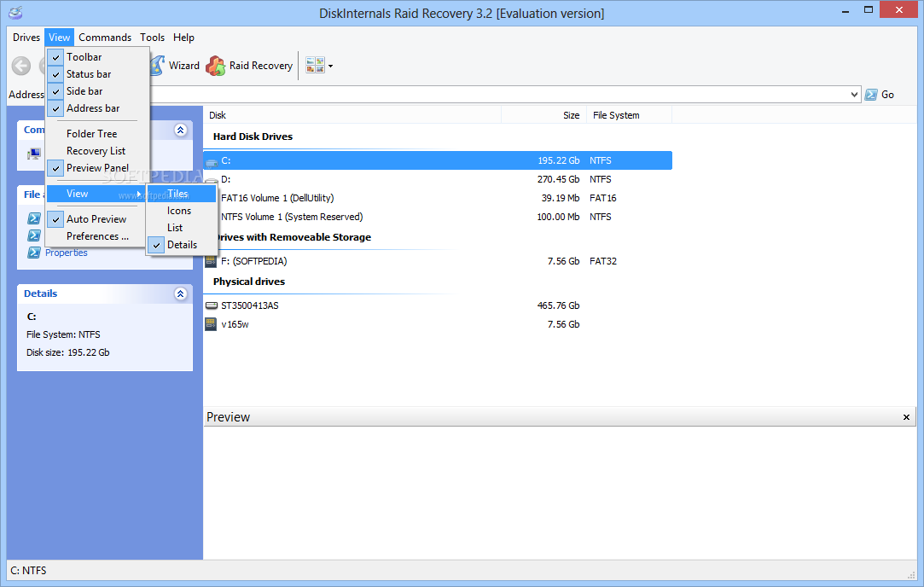Toggle the Address bar option

[x=97, y=108]
